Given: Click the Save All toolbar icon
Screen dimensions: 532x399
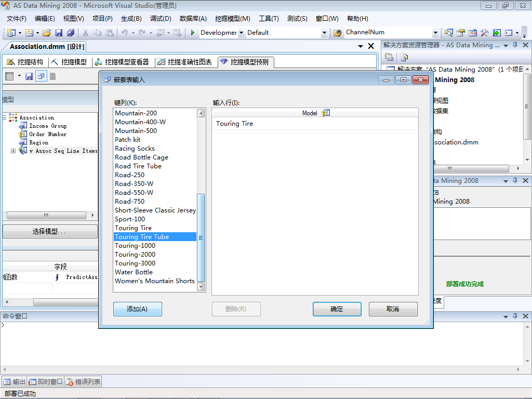Looking at the screenshot, I should [71, 33].
